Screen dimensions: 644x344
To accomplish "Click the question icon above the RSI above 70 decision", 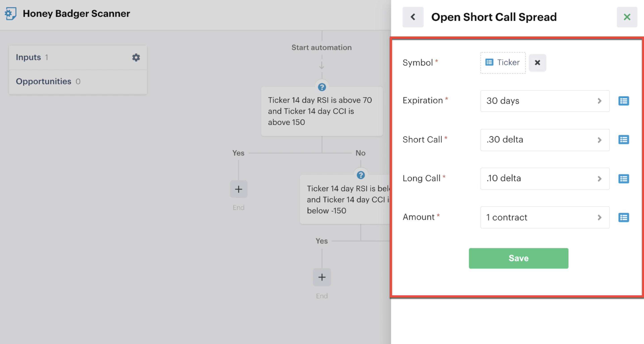I will click(x=322, y=87).
